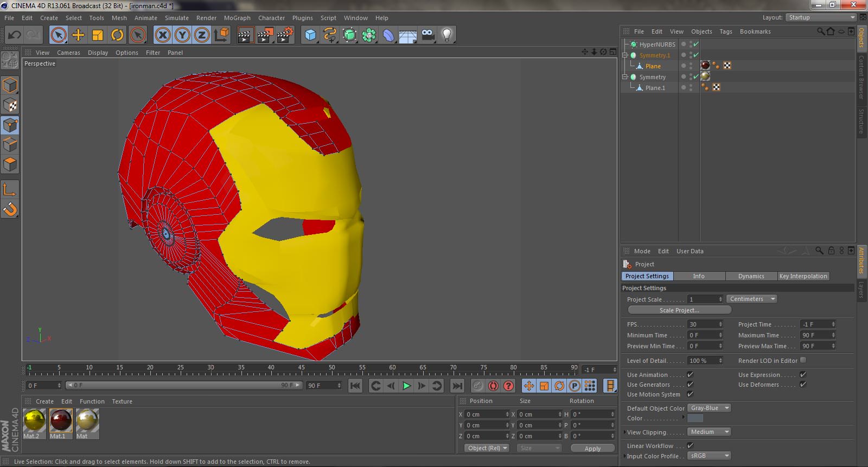Open the MoGraph menu
Image resolution: width=868 pixels, height=467 pixels.
click(x=237, y=18)
